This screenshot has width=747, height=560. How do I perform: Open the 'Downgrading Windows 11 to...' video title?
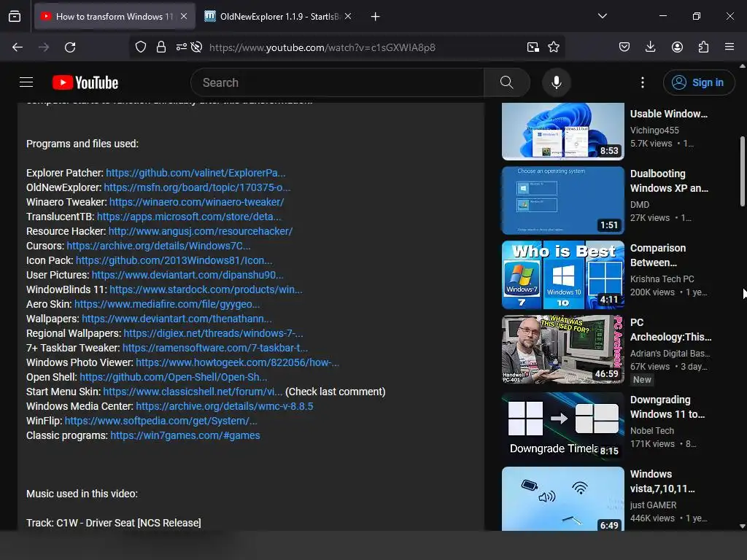click(x=667, y=407)
